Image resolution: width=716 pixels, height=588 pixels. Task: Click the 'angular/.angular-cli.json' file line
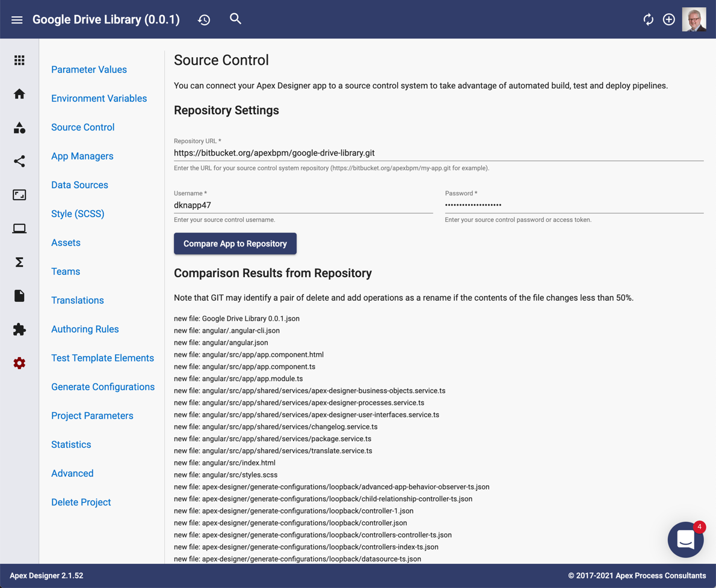coord(227,330)
